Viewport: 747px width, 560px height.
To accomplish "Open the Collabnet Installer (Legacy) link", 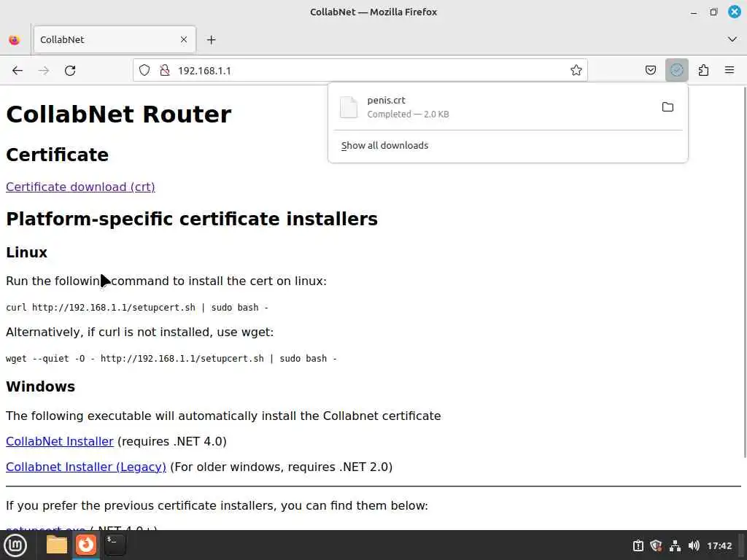I will point(86,467).
